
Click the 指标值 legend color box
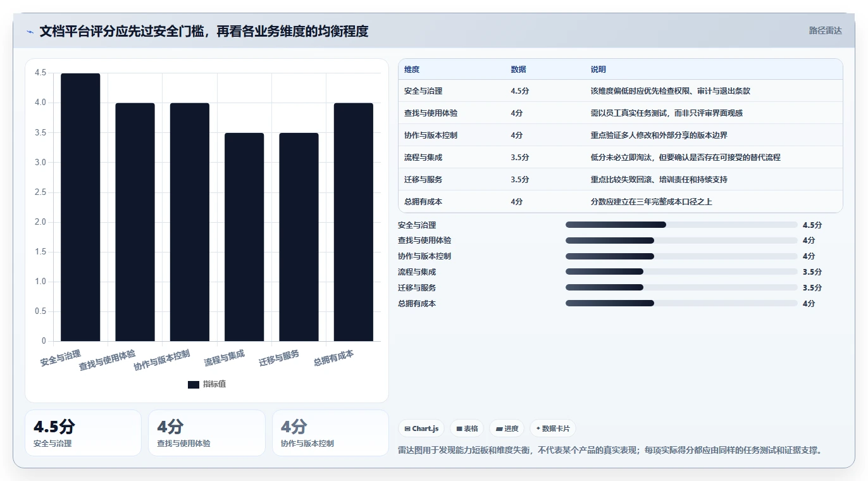pyautogui.click(x=194, y=385)
